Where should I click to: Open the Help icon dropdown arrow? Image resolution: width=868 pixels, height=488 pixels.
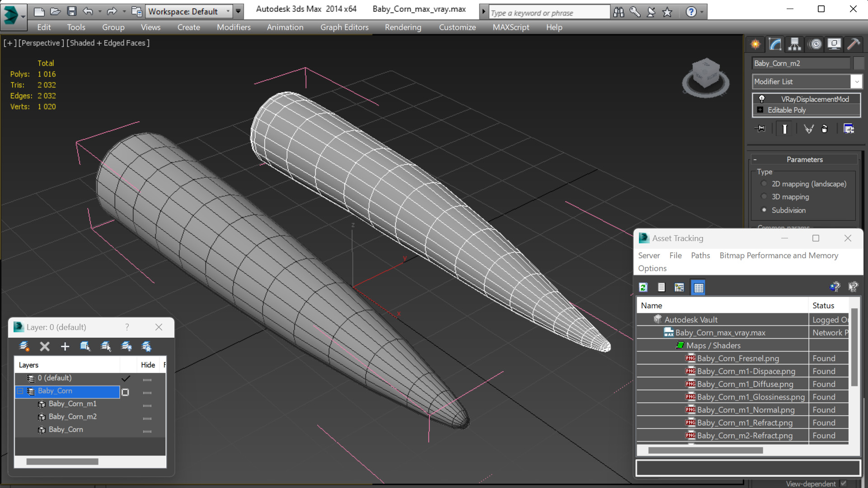702,12
